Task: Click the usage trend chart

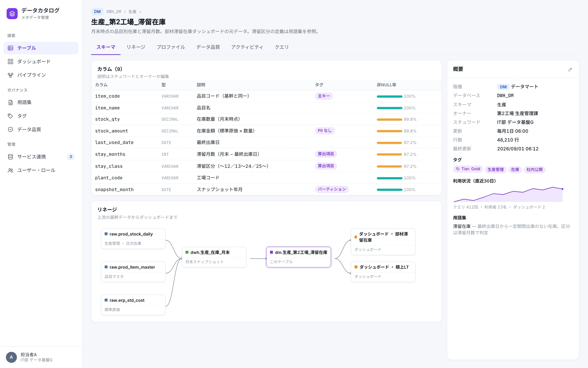Action: (x=508, y=194)
